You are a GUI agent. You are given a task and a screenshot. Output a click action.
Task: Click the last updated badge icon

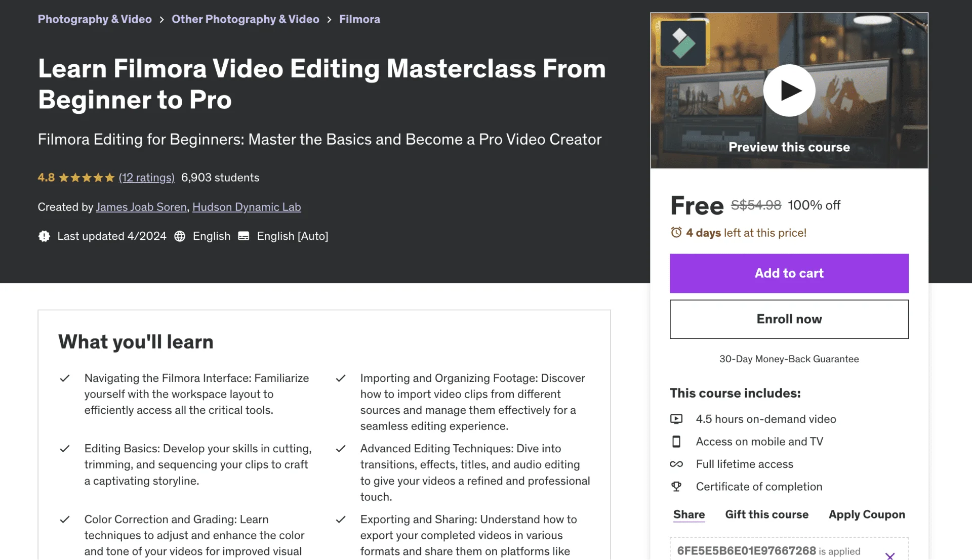coord(44,236)
